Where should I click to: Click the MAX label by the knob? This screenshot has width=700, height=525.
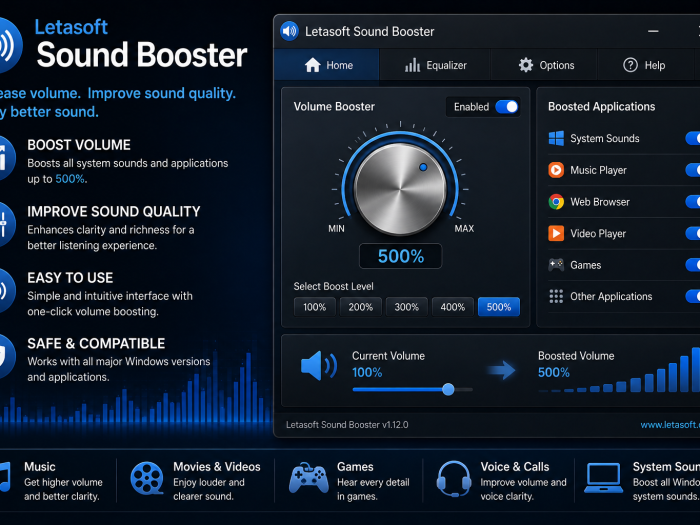coord(464,229)
